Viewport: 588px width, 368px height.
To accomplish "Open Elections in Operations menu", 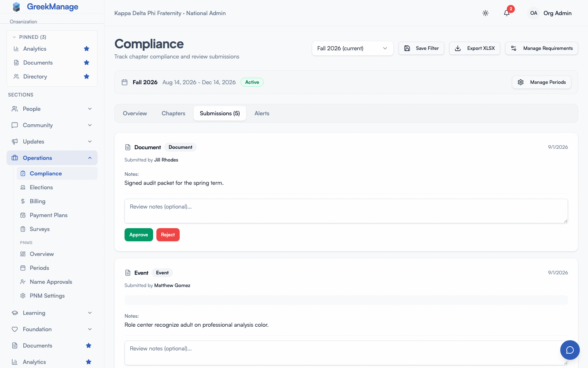I will (57, 187).
